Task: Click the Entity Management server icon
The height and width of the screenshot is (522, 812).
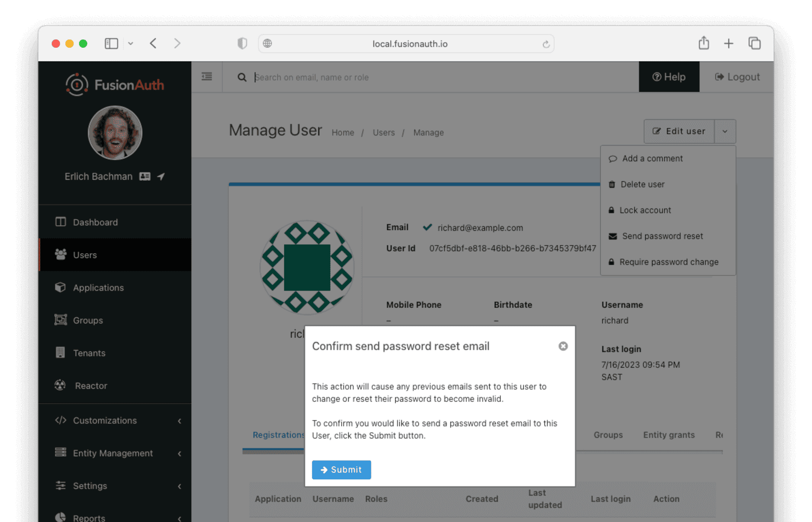Action: point(60,452)
